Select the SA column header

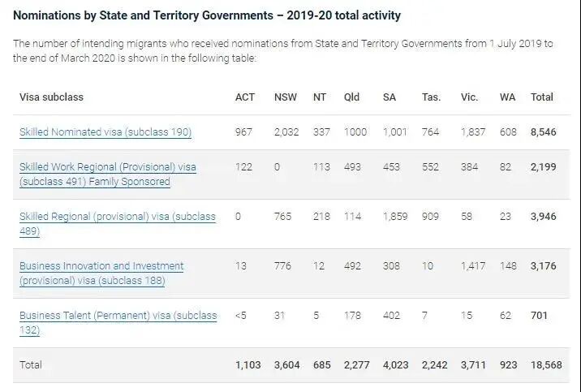tap(389, 97)
